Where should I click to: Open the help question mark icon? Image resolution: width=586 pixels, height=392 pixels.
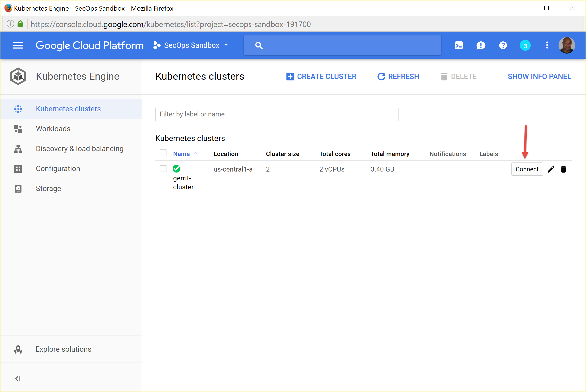503,46
